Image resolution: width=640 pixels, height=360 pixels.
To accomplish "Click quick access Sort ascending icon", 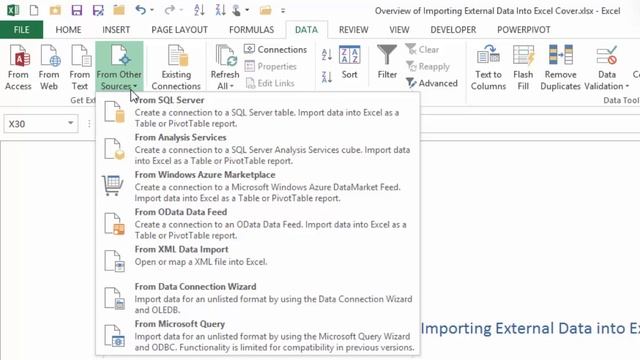I will [x=199, y=10].
